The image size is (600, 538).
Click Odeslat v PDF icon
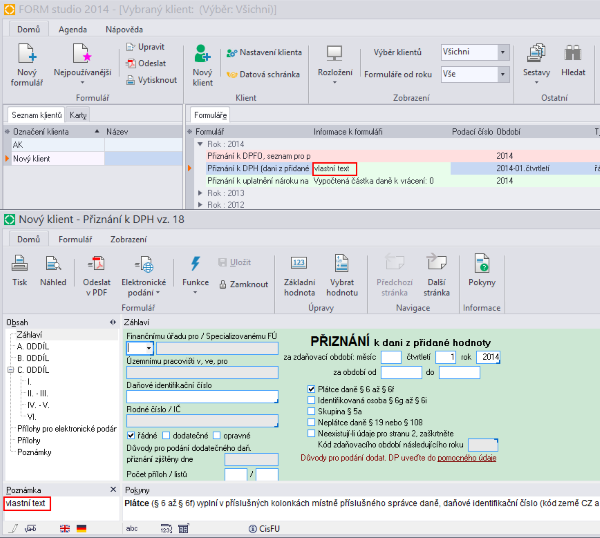pyautogui.click(x=96, y=263)
